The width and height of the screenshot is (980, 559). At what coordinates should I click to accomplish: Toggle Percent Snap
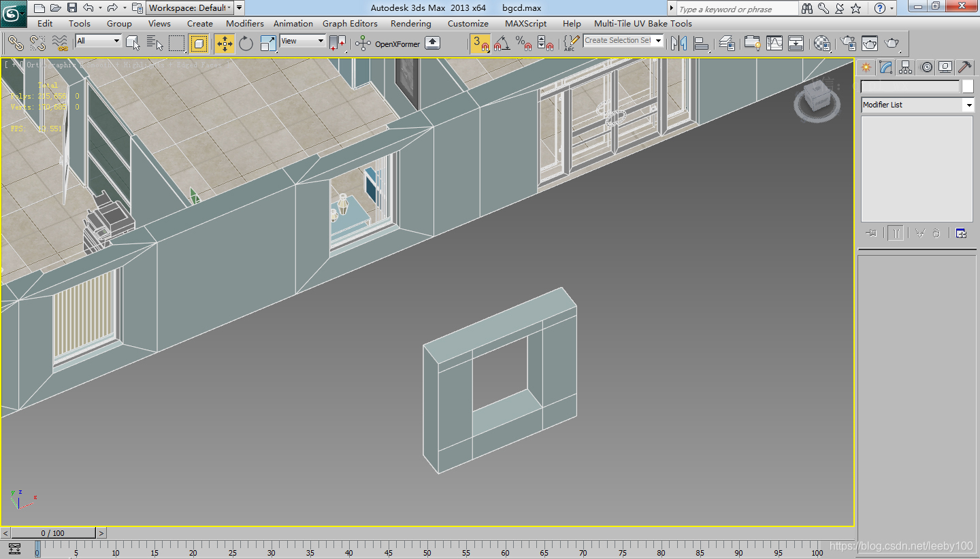(523, 44)
